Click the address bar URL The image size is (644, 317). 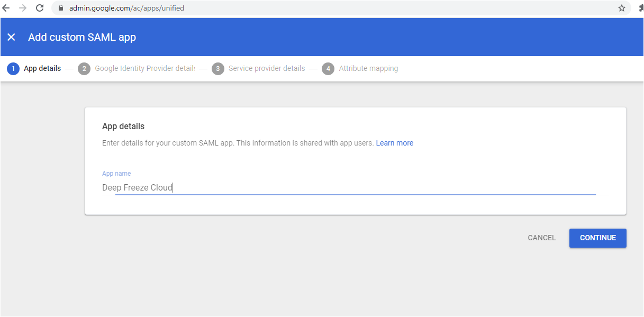[x=127, y=8]
